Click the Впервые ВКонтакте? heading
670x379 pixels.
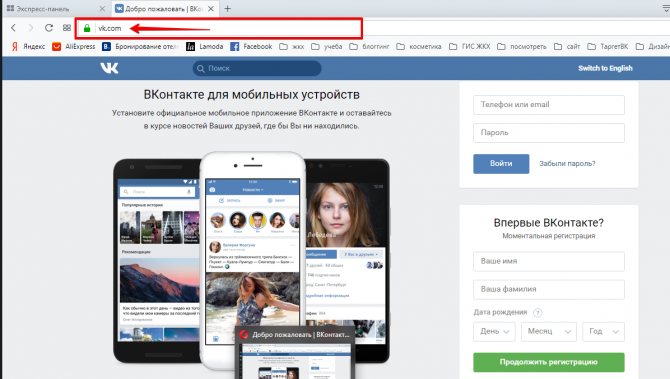tap(549, 223)
